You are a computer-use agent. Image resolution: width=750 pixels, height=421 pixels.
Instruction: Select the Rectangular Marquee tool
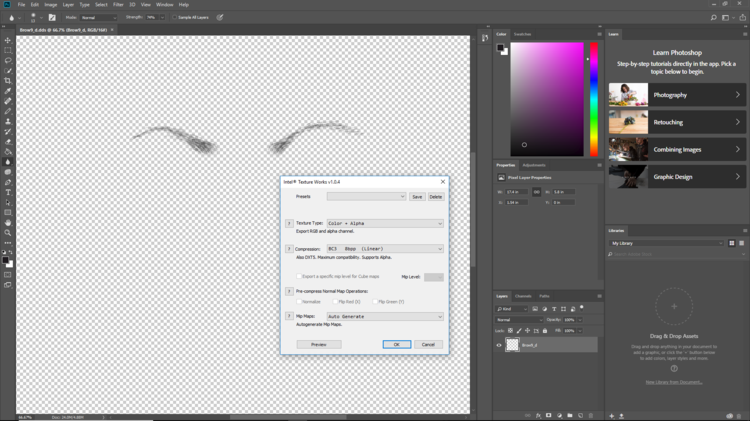(8, 50)
